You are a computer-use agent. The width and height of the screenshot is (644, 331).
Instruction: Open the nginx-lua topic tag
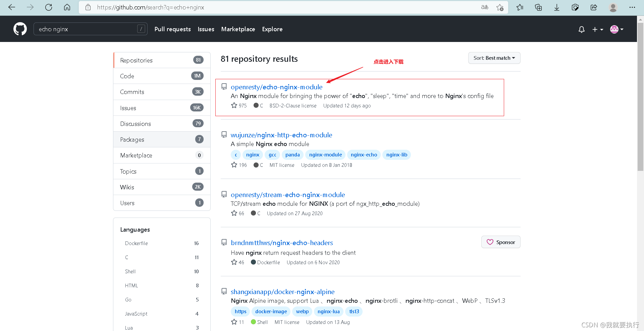click(329, 312)
